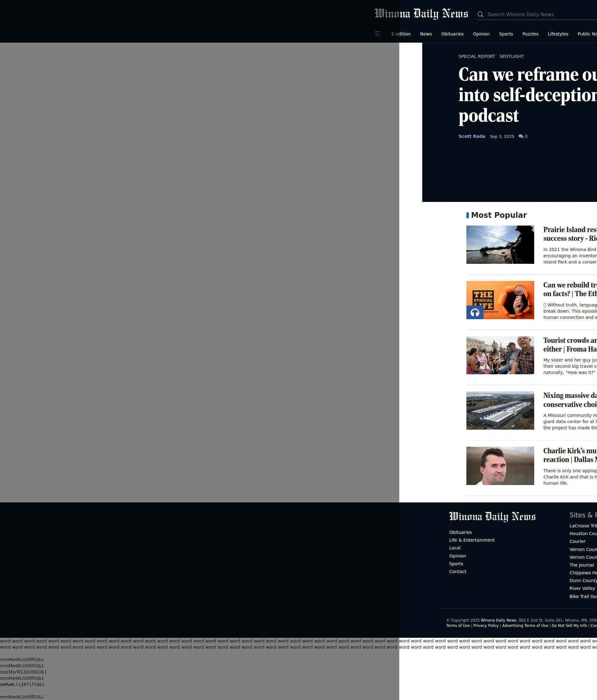Viewport: 597px width, 700px height.
Task: Open the data center aerial thumbnail
Action: (500, 410)
